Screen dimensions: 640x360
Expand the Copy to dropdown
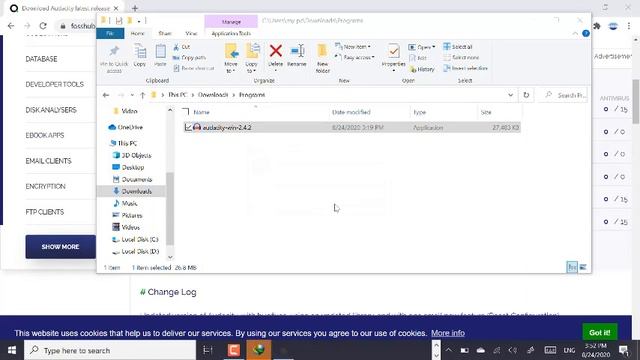(x=251, y=71)
